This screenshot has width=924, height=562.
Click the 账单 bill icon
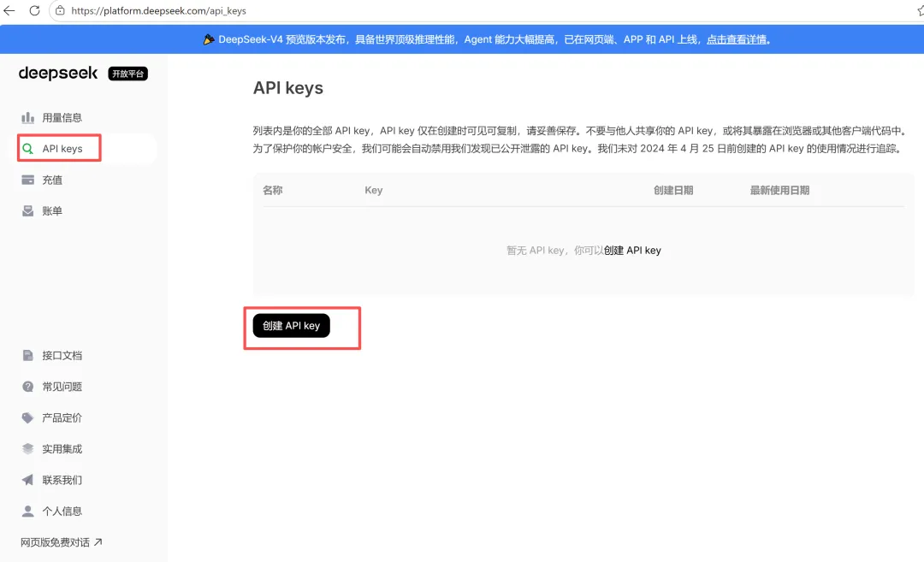click(x=27, y=211)
